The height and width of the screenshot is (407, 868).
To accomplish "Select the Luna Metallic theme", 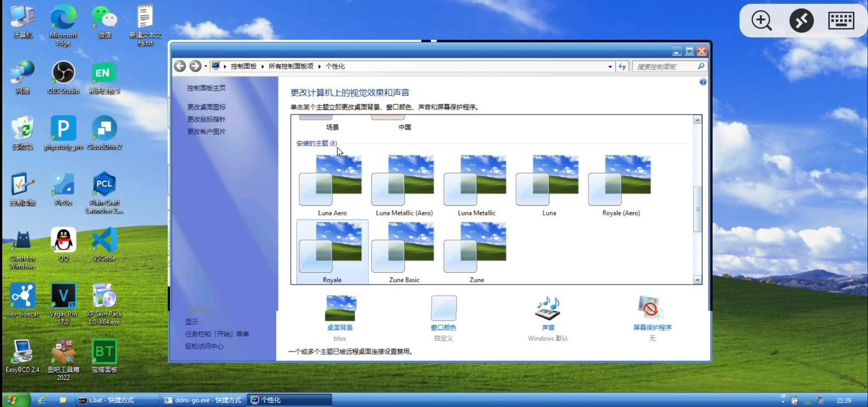I will 477,185.
